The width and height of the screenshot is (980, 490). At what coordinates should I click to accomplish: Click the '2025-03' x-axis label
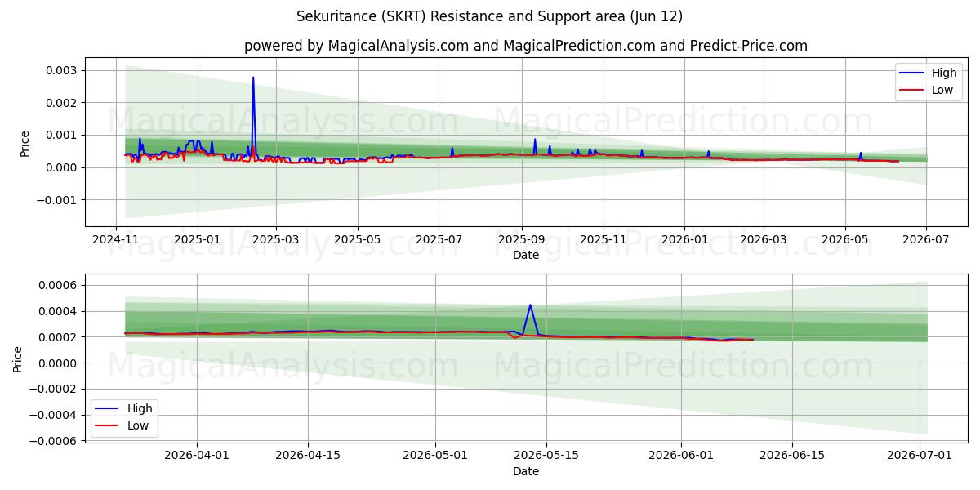tap(275, 239)
